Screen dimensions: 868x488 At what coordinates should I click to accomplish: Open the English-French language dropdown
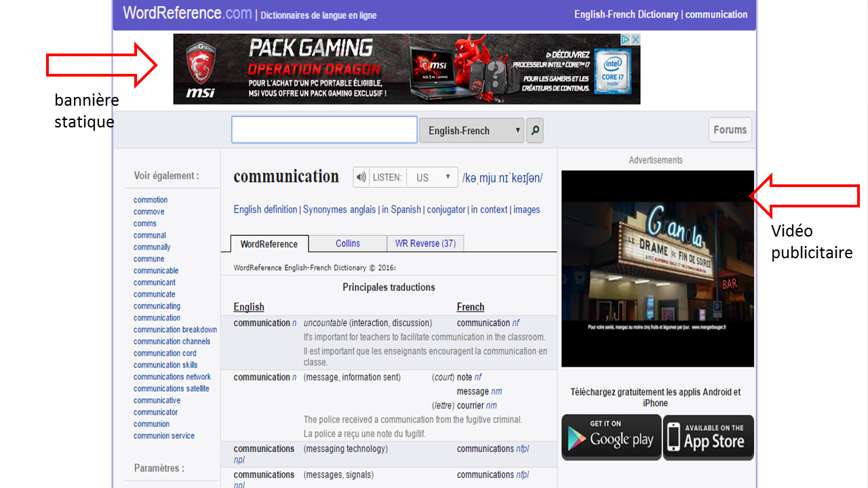point(472,130)
